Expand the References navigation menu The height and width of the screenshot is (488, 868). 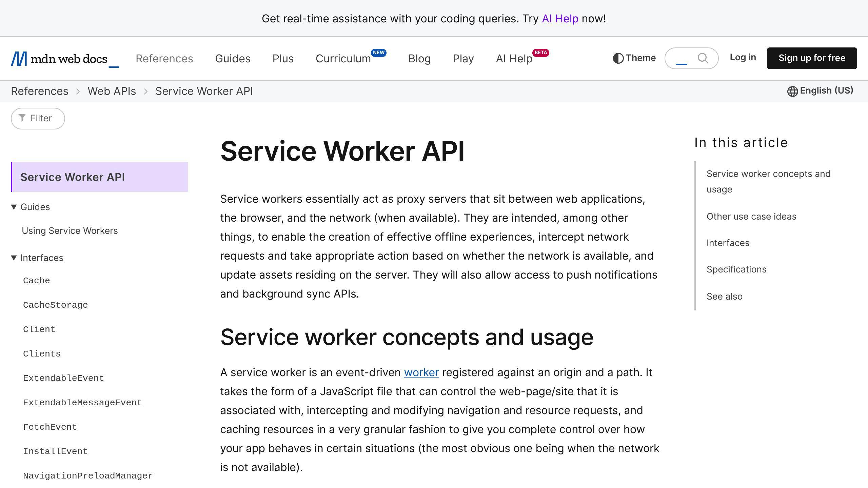[164, 58]
